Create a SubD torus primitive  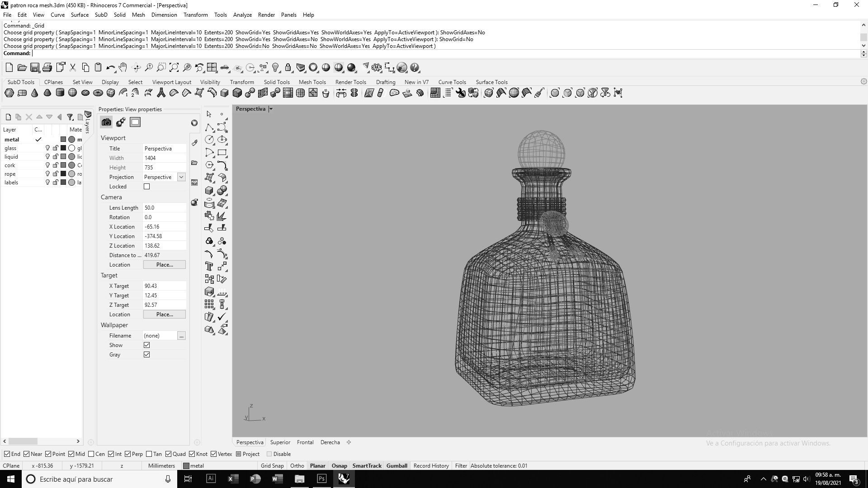[x=98, y=93]
